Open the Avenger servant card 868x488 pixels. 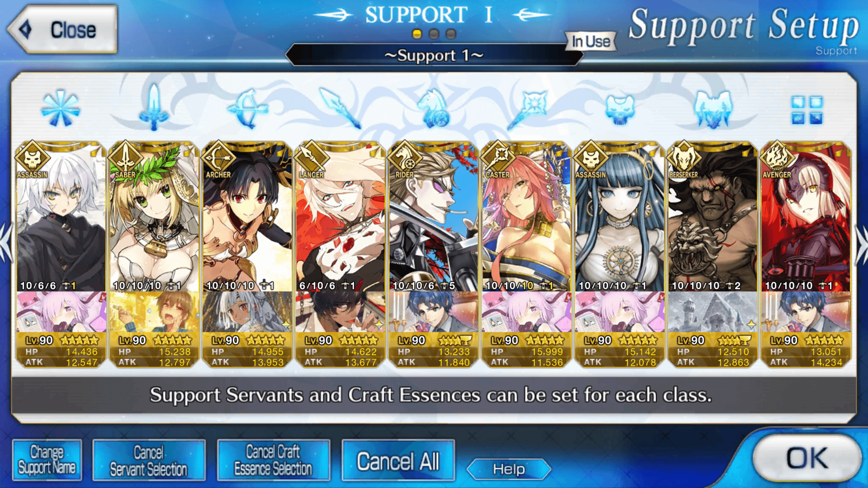pos(806,254)
